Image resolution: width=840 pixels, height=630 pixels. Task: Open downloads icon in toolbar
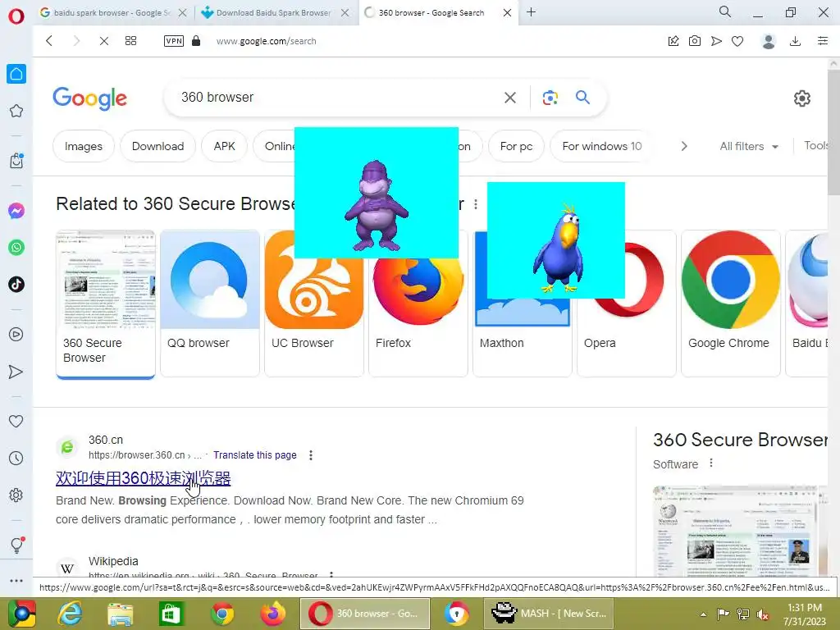point(796,41)
